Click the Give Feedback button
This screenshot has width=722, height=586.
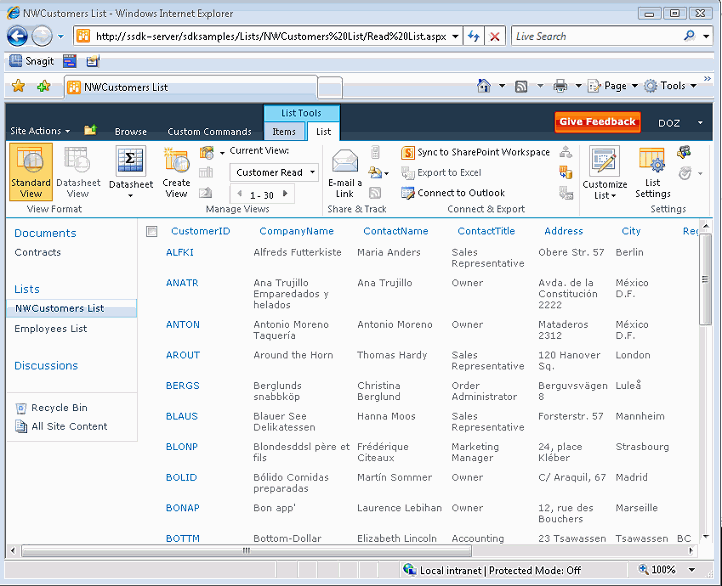click(597, 122)
